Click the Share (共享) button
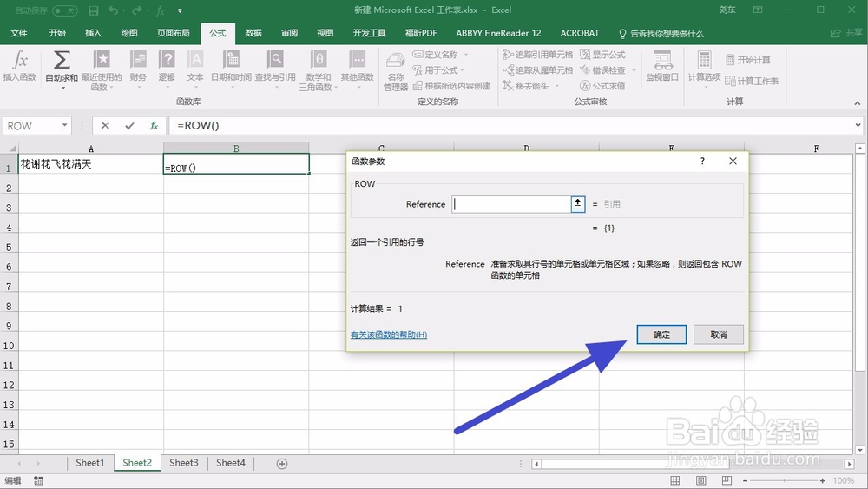The width and height of the screenshot is (868, 489). point(846,33)
